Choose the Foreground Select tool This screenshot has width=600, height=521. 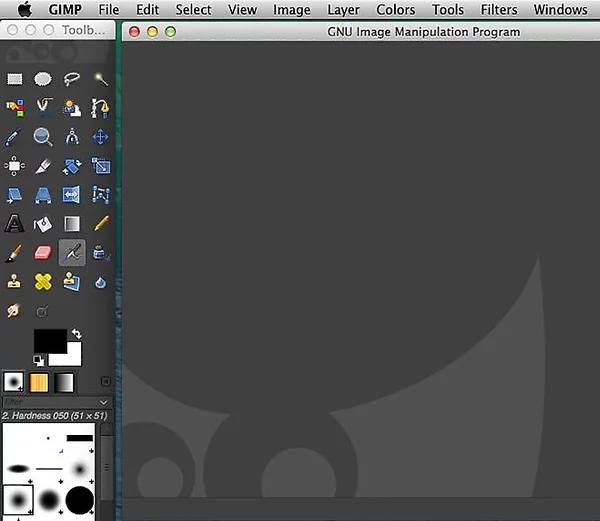pyautogui.click(x=72, y=108)
